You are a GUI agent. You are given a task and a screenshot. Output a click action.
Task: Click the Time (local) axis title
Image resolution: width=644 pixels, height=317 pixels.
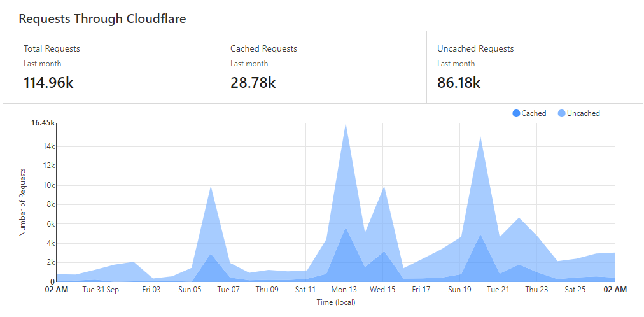pos(335,302)
